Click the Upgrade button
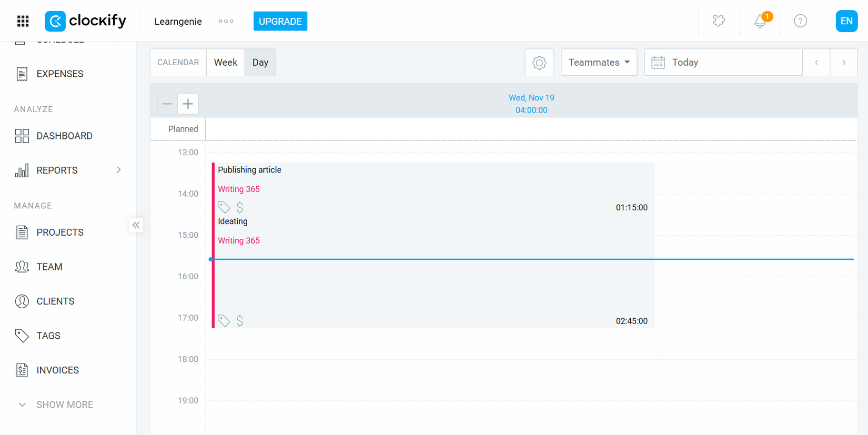The image size is (868, 435). click(280, 21)
